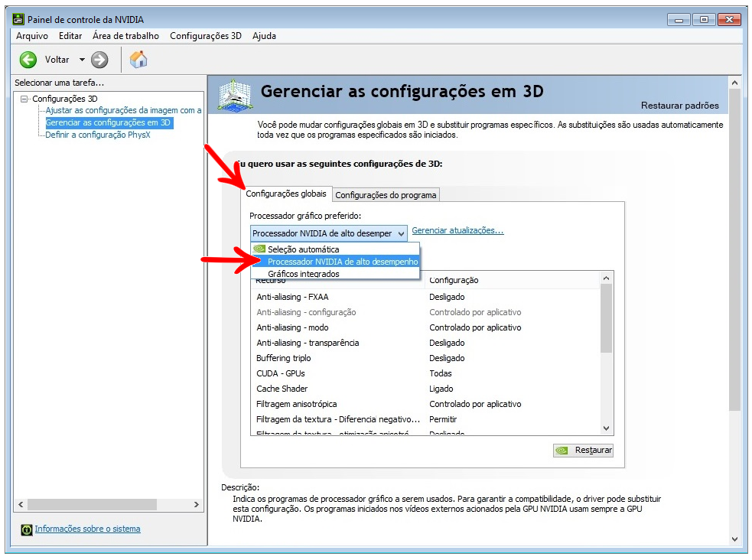
Task: Select Definir a configuração PhysX task
Action: (98, 135)
